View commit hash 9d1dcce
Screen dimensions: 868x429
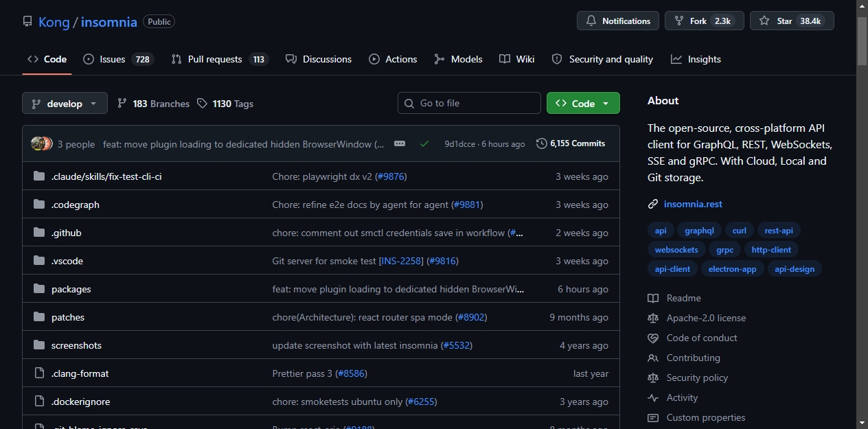[460, 144]
